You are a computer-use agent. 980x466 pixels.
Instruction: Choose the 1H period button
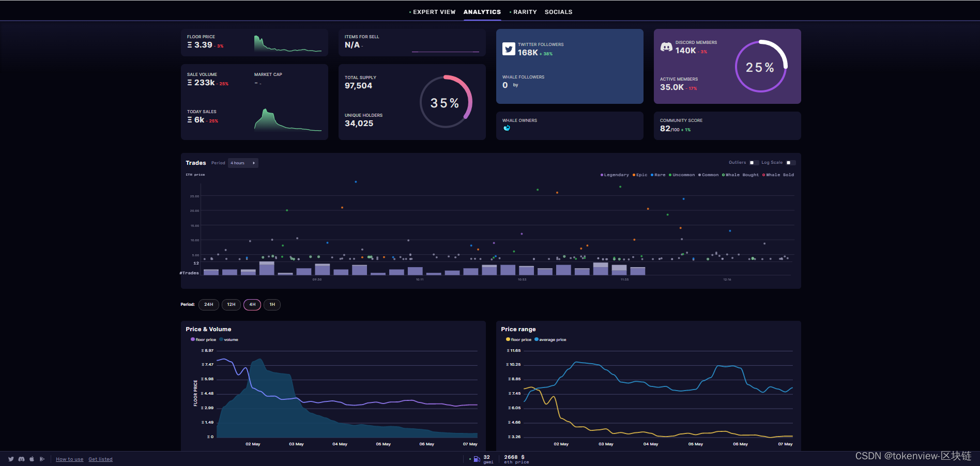click(272, 304)
